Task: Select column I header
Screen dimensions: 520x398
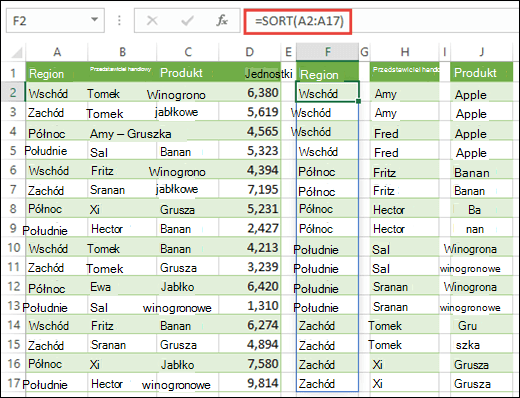Action: 445,52
